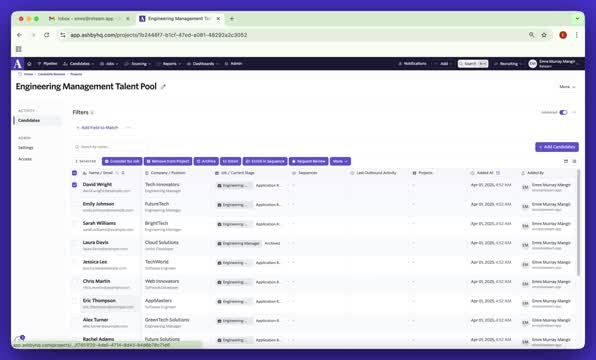The height and width of the screenshot is (360, 596).
Task: Select Candidates in the left sidebar
Action: [37, 121]
